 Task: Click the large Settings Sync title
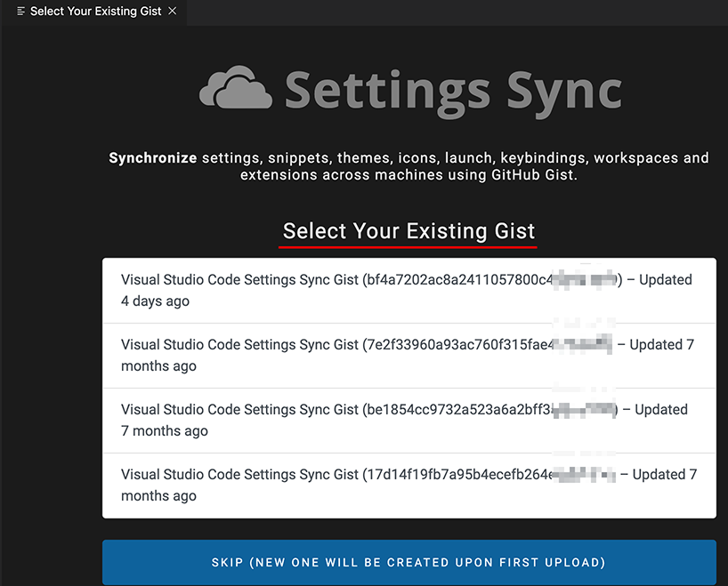pos(453,92)
